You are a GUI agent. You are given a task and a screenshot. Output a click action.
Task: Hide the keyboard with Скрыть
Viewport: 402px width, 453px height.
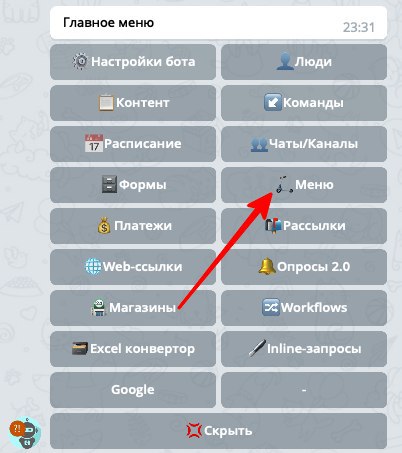pos(219,431)
